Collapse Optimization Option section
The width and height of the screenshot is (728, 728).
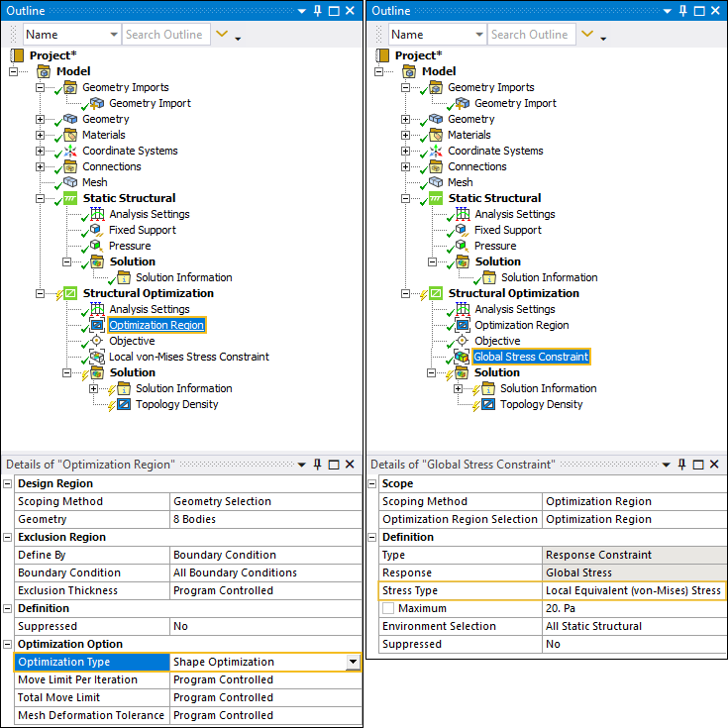(x=8, y=644)
